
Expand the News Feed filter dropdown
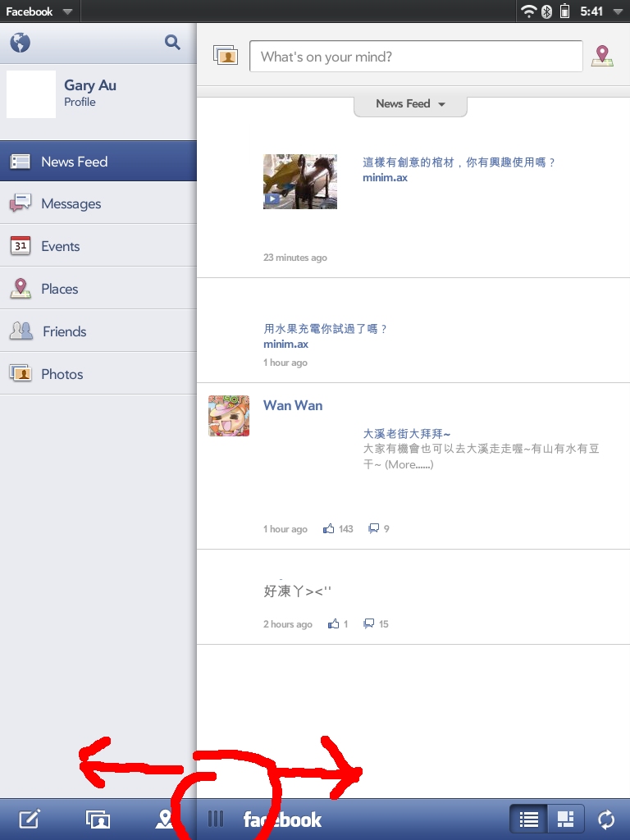coord(410,104)
